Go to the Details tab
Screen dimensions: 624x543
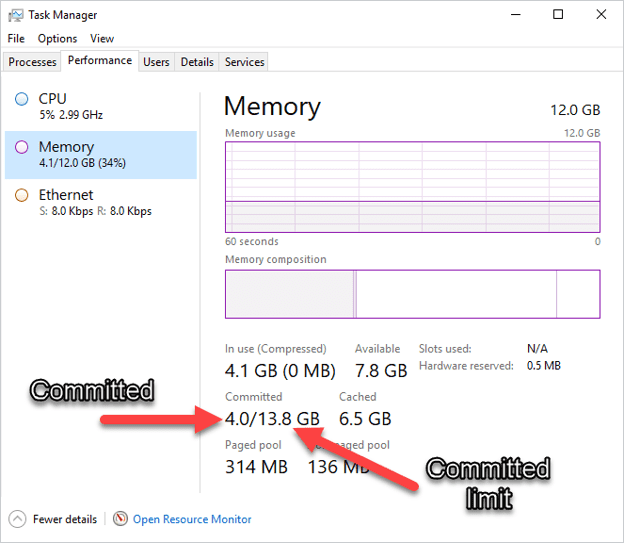197,62
